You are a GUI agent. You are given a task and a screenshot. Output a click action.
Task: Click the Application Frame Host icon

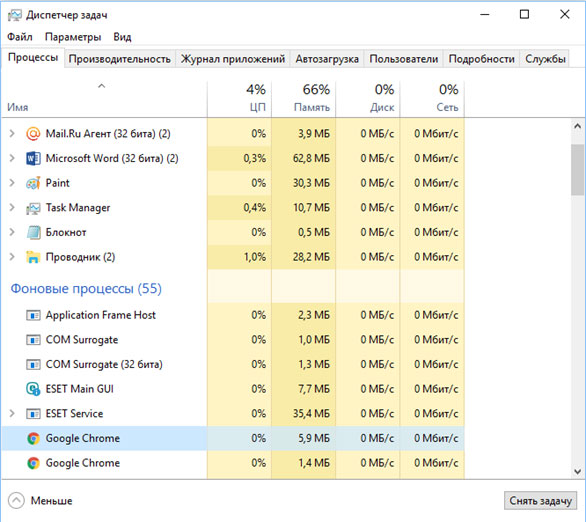[33, 315]
